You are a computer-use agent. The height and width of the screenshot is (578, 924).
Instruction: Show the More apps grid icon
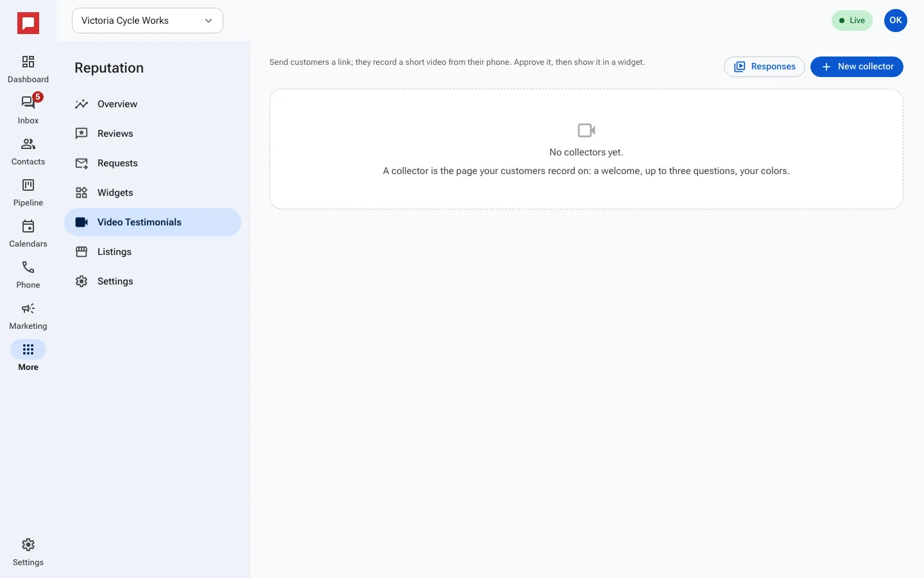coord(28,349)
